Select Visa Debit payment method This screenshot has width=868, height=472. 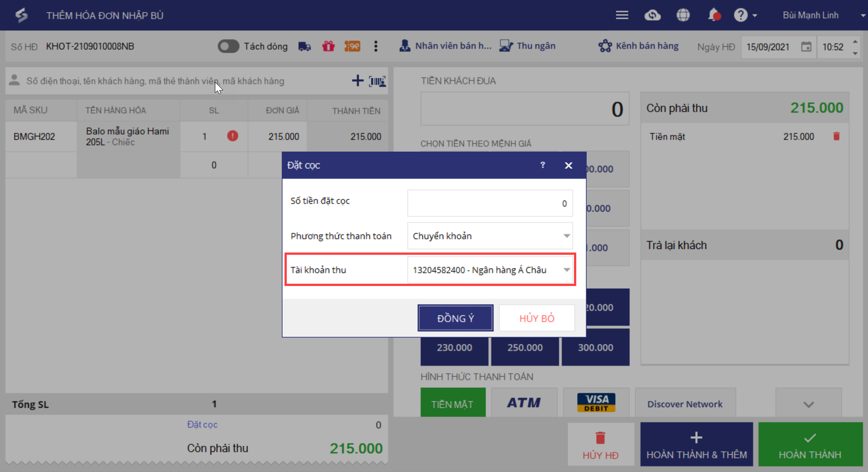tap(596, 403)
